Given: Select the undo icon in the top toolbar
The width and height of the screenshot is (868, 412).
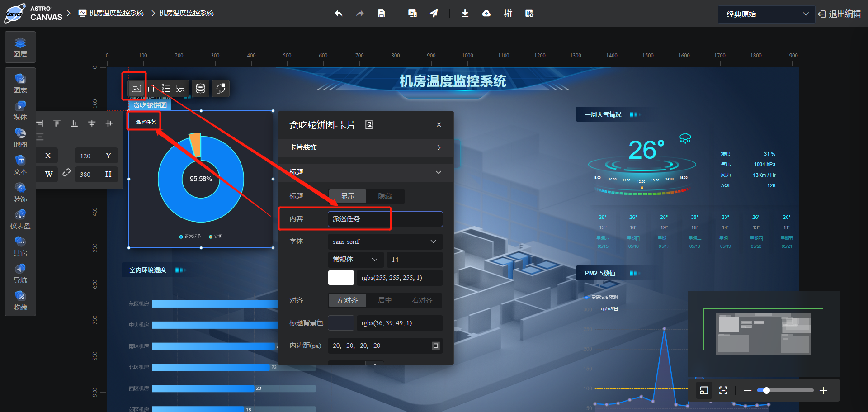Looking at the screenshot, I should coord(338,14).
